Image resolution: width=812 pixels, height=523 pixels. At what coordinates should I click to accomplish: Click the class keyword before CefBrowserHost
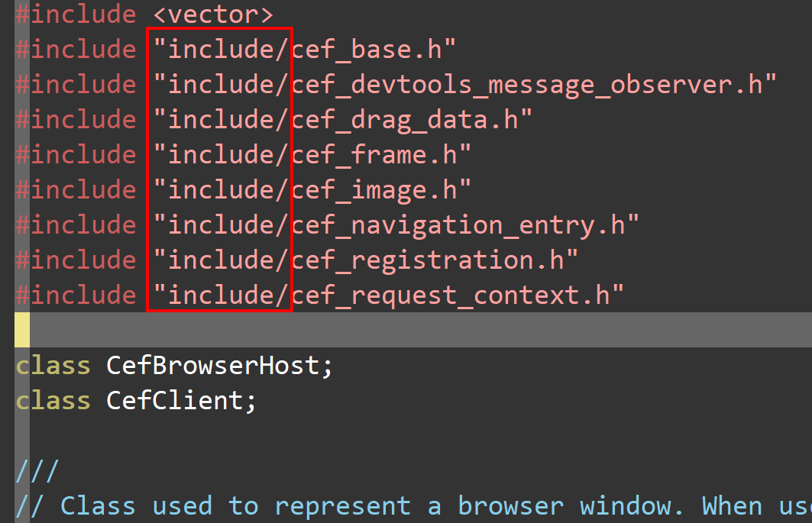53,366
